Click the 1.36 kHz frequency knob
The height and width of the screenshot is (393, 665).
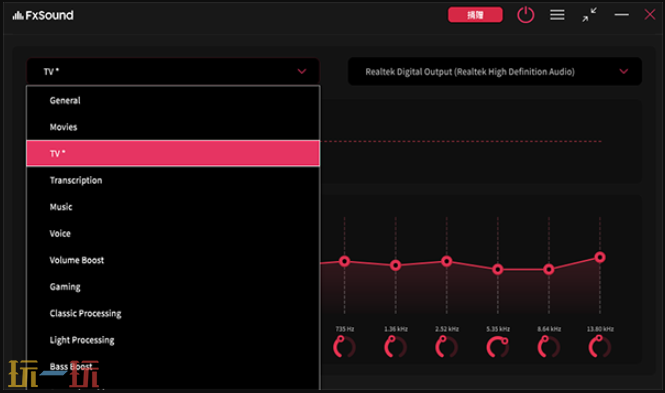pyautogui.click(x=395, y=346)
